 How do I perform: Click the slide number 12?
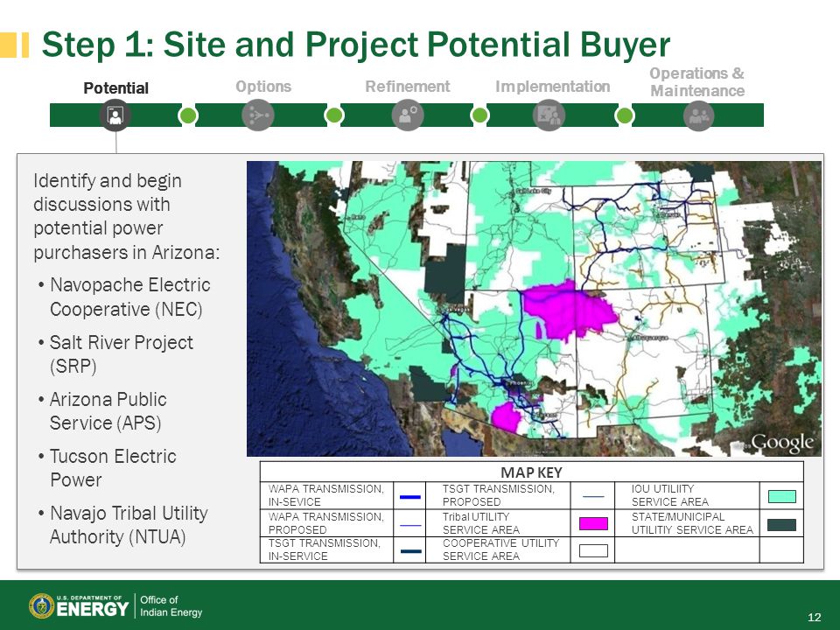coord(814,617)
